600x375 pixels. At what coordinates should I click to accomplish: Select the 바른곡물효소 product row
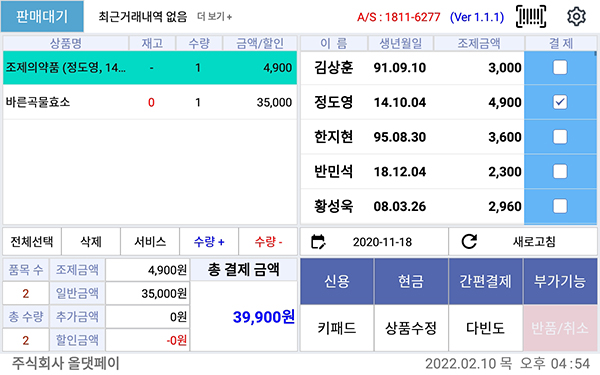click(150, 102)
